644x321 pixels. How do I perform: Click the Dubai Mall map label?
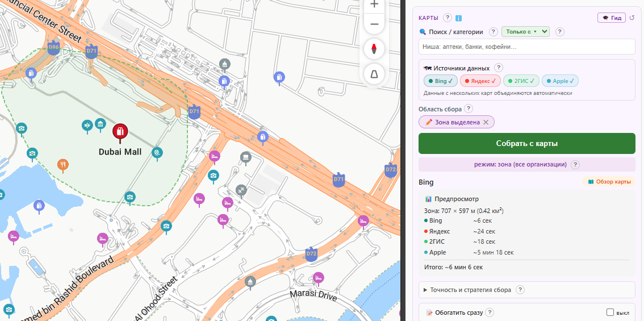pos(120,152)
